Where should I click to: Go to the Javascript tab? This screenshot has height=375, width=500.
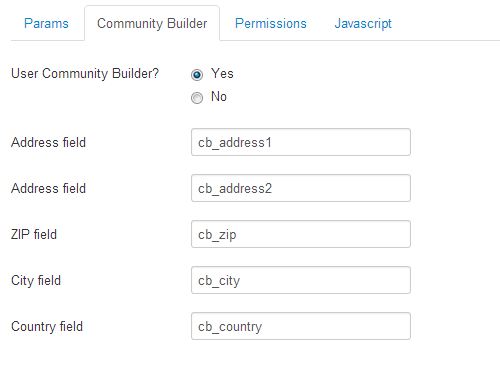363,23
